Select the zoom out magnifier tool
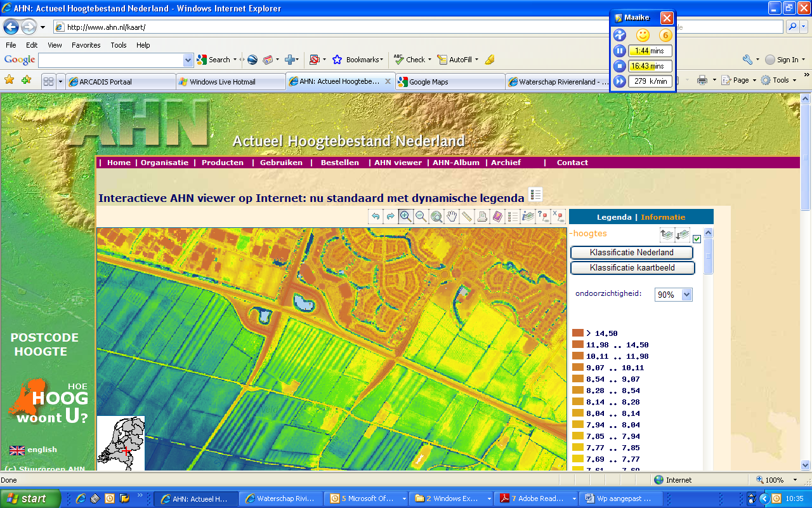 [421, 217]
